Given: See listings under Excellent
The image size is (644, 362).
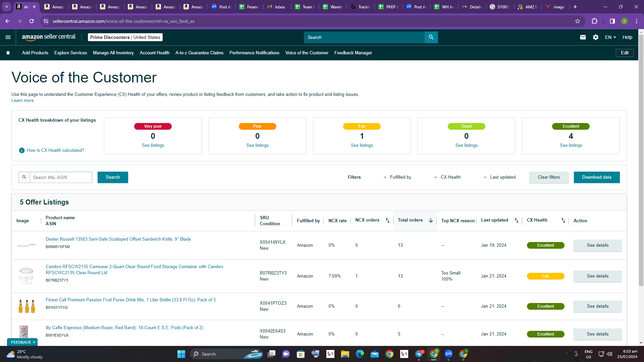Looking at the screenshot, I should 571,145.
